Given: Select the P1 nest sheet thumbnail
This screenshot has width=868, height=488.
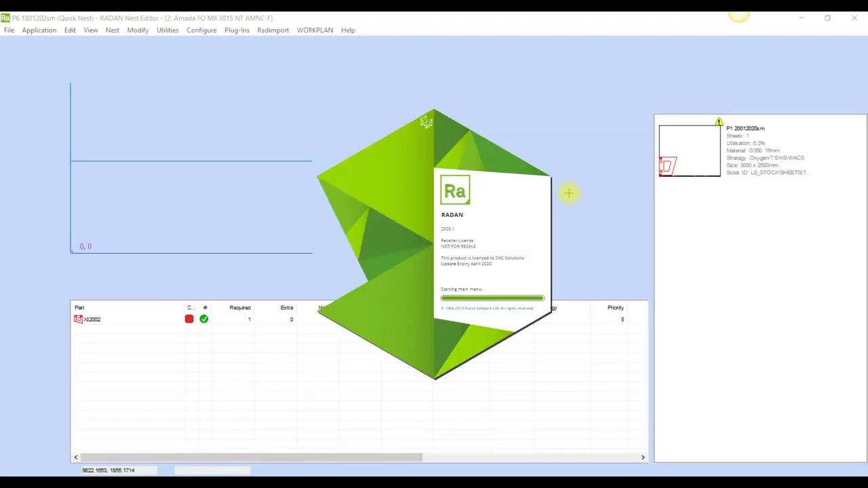Looking at the screenshot, I should coord(690,151).
